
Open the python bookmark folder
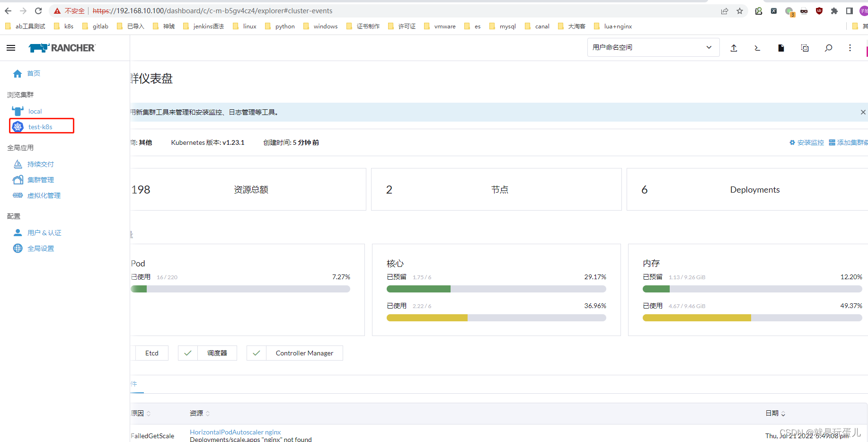(280, 26)
